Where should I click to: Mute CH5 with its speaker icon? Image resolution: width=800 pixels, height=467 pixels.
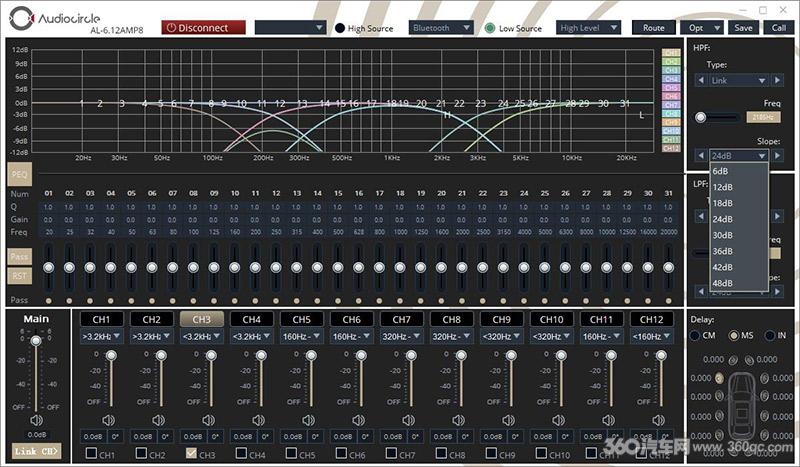click(x=308, y=420)
